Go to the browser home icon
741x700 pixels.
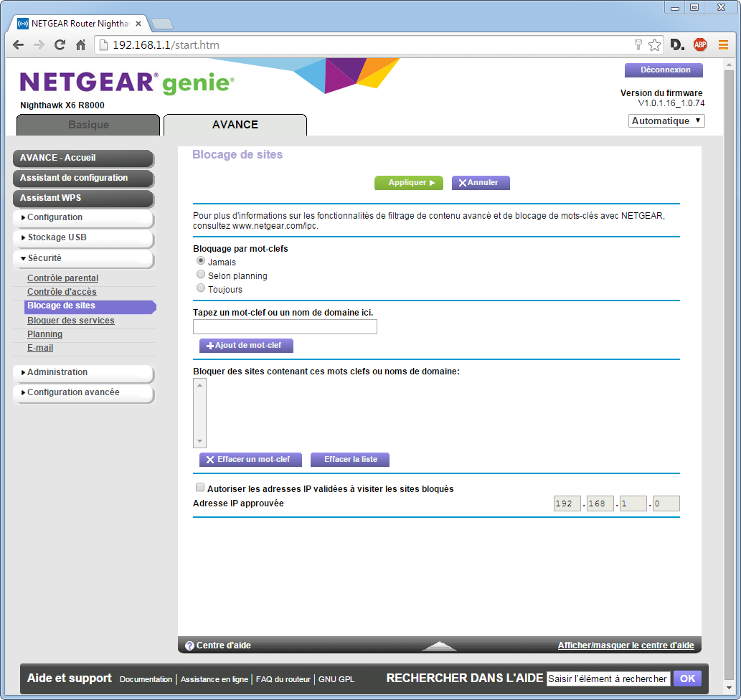pos(81,45)
